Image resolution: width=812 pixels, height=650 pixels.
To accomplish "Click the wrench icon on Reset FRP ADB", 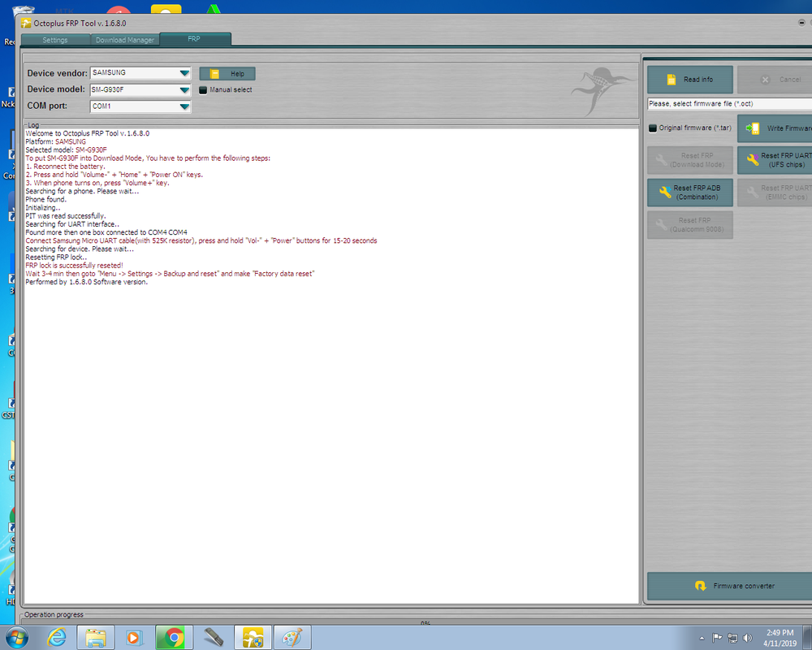I will tap(665, 193).
